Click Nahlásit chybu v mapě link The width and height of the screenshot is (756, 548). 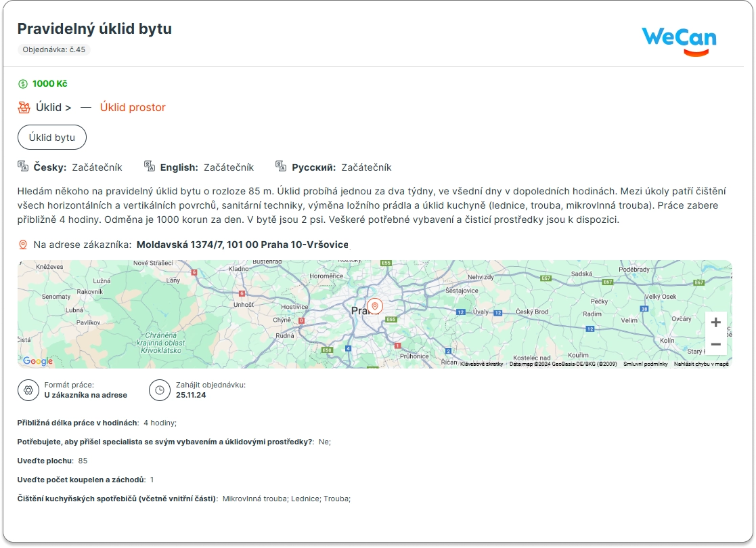tap(701, 364)
